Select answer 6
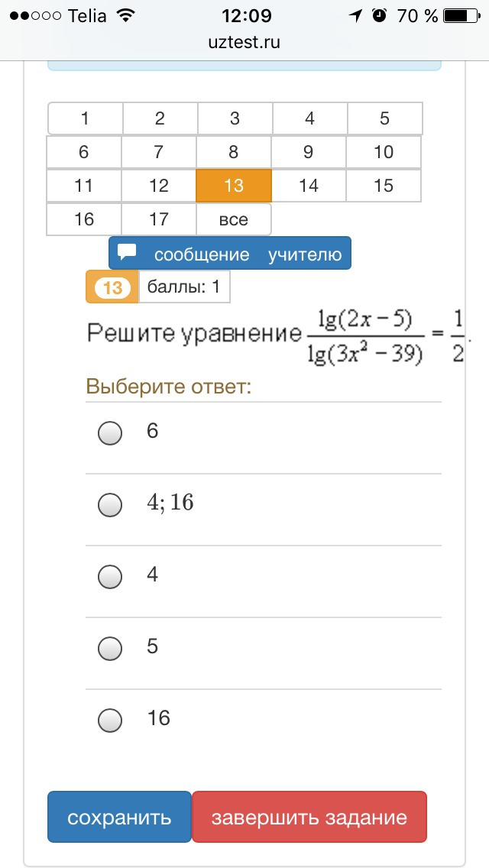Viewport: 489px width, 868px height. [109, 432]
